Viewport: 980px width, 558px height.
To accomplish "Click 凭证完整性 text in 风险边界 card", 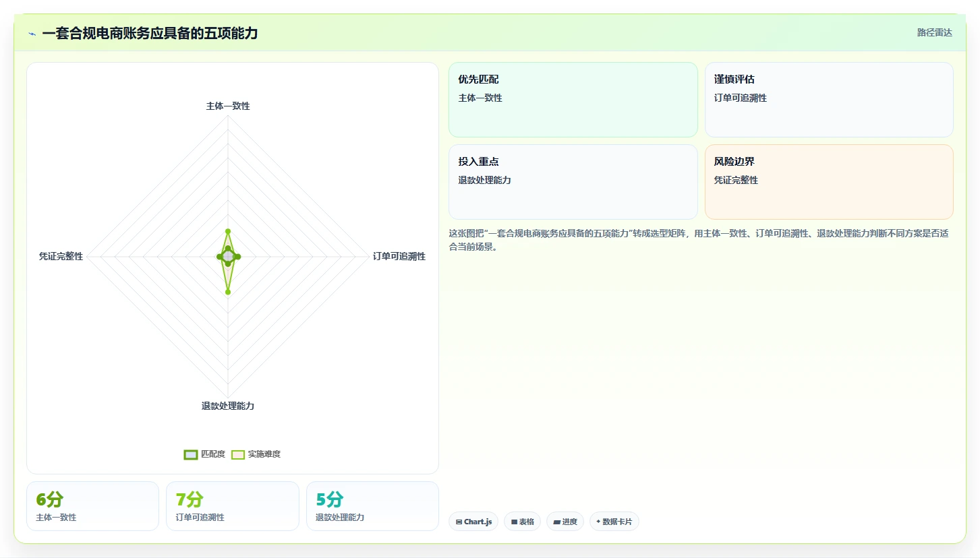I will pos(737,180).
